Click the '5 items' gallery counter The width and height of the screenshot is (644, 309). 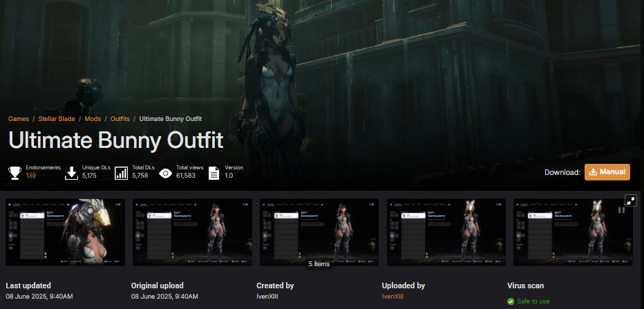pyautogui.click(x=319, y=264)
